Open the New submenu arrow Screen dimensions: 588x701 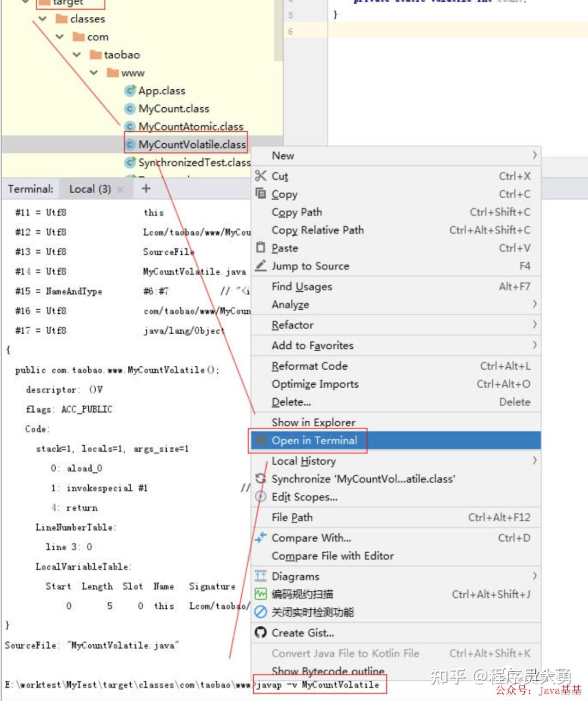pyautogui.click(x=534, y=155)
